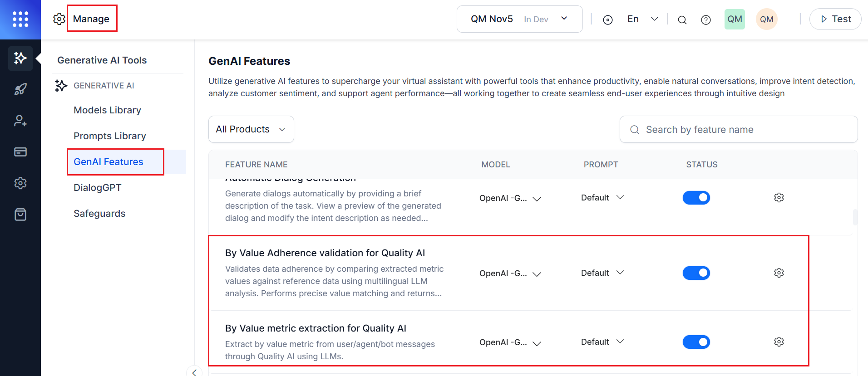Open settings gear for By Value Adherence validation
This screenshot has height=376, width=868.
[779, 273]
